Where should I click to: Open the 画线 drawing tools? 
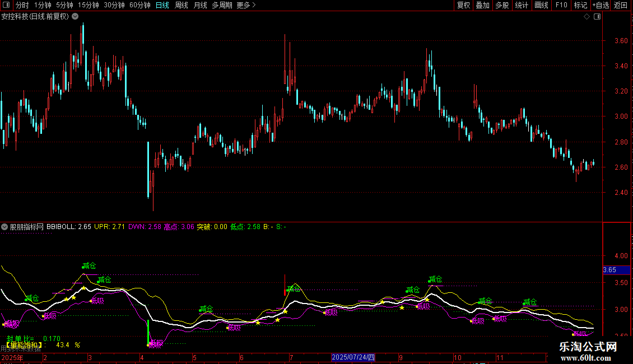[541, 5]
